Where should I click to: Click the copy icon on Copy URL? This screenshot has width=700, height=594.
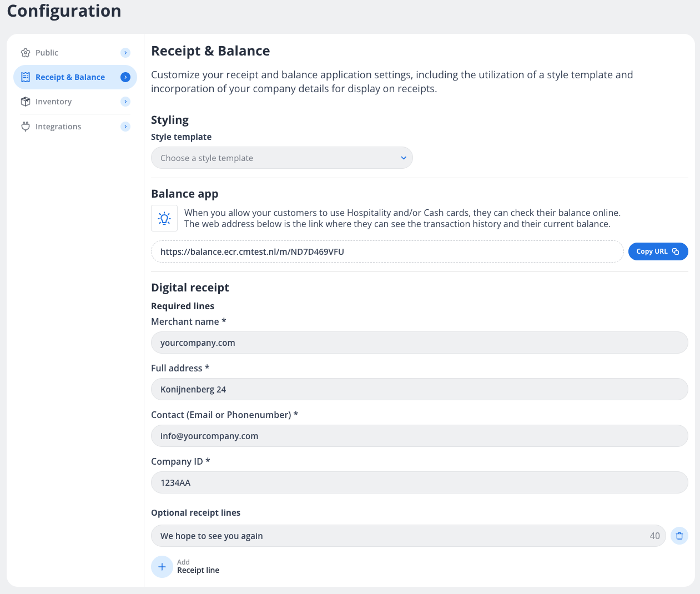(x=676, y=251)
